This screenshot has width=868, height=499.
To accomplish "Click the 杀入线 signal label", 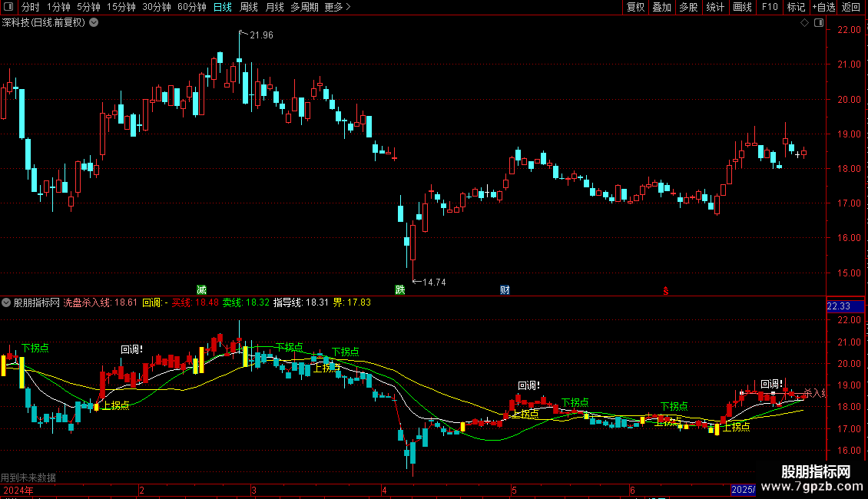I will click(814, 393).
